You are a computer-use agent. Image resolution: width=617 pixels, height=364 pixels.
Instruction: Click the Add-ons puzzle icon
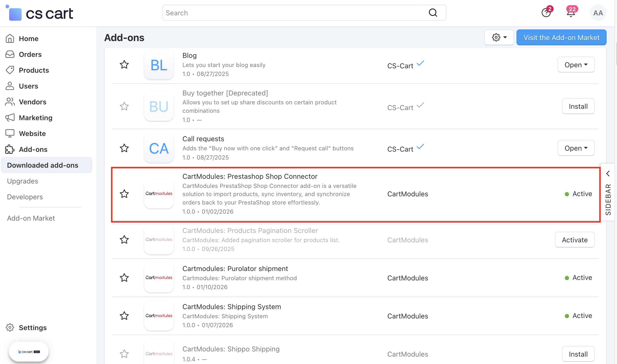coord(10,149)
